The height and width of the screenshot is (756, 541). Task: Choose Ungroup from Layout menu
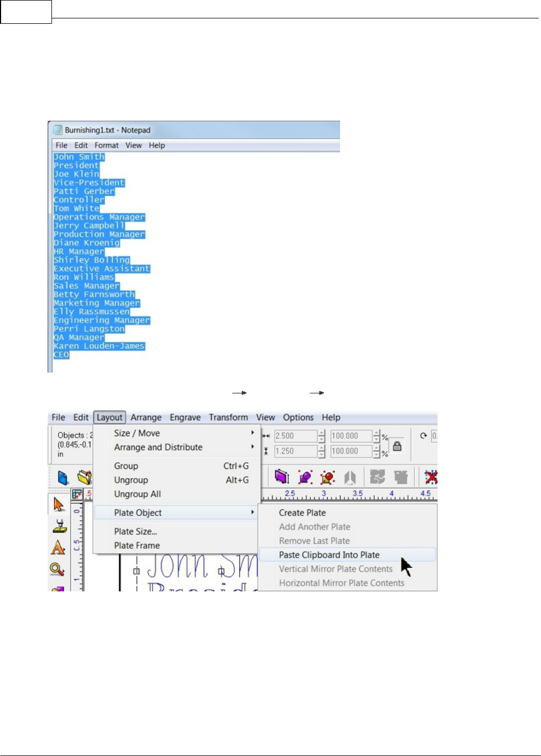coord(175,480)
